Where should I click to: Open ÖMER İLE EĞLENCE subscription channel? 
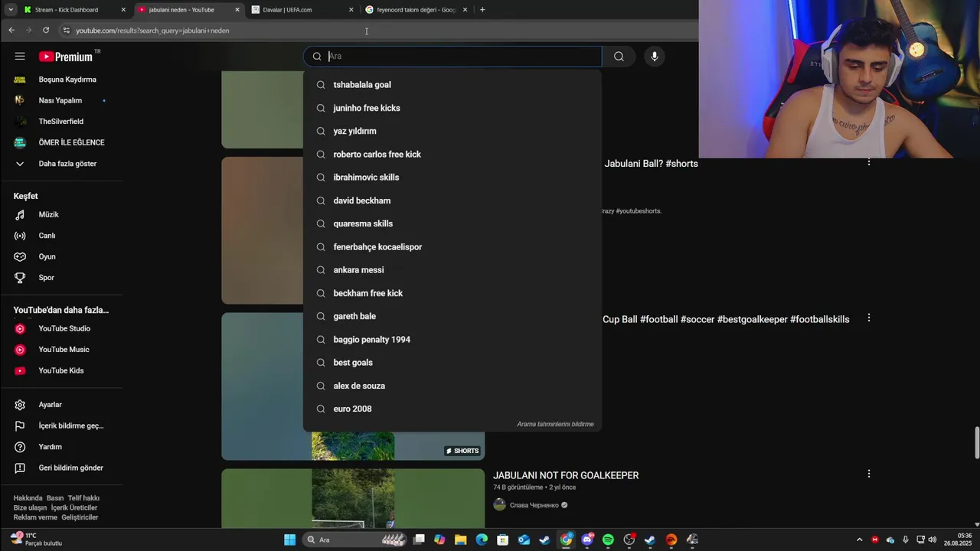click(61, 142)
